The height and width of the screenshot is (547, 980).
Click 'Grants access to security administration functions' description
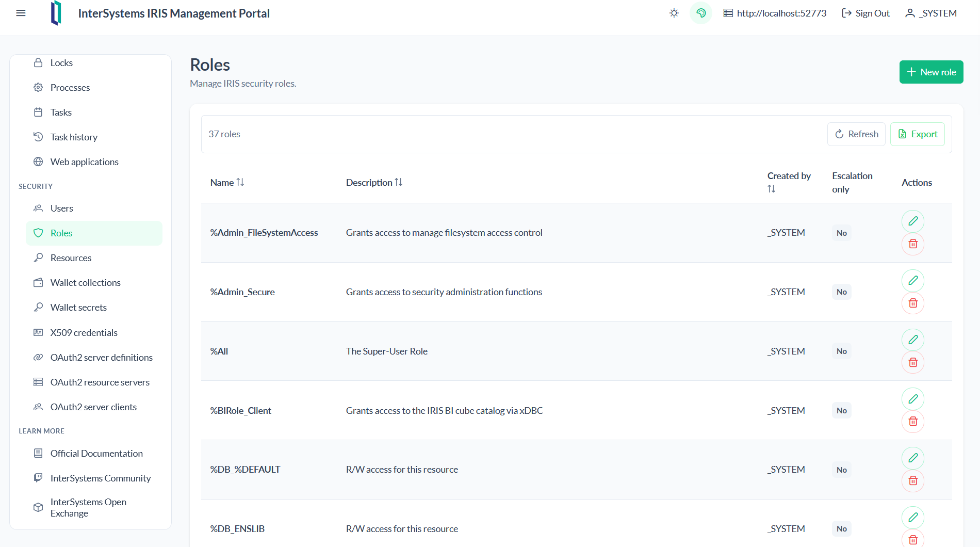point(444,292)
